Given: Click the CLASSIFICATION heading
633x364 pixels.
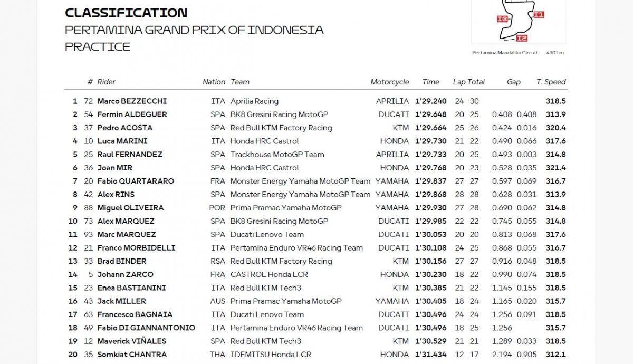Looking at the screenshot, I should (126, 13).
